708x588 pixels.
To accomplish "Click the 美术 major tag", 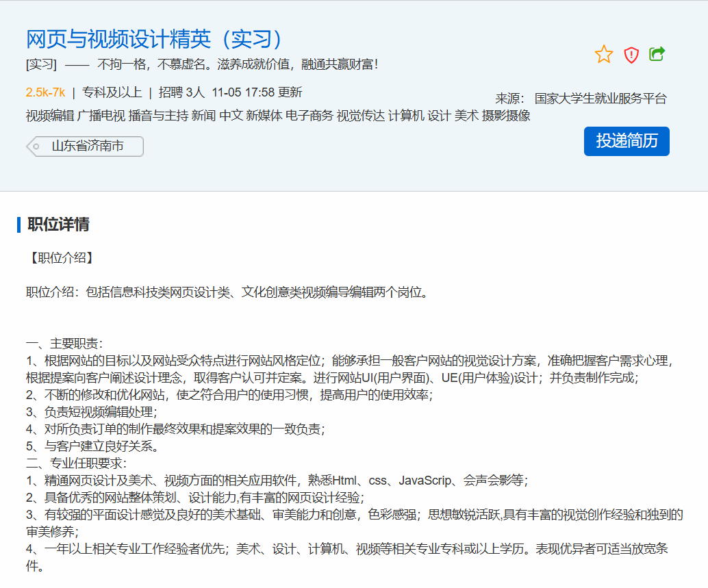I will point(466,116).
